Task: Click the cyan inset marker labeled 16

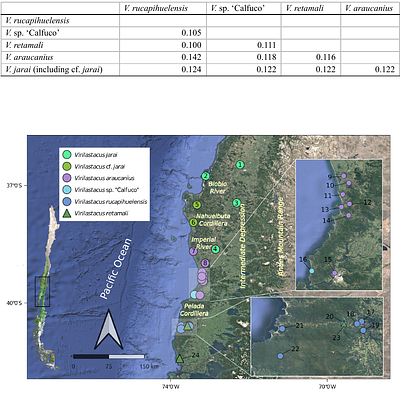Action: [x=312, y=271]
